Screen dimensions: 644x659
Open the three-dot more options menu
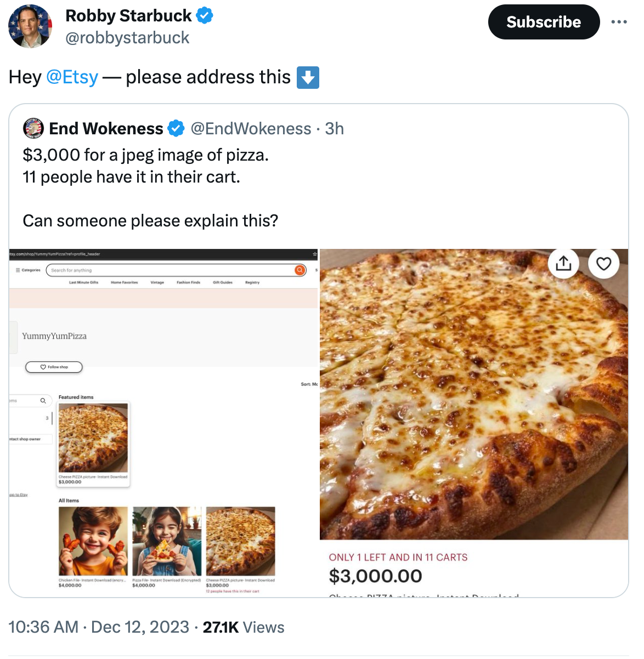619,22
